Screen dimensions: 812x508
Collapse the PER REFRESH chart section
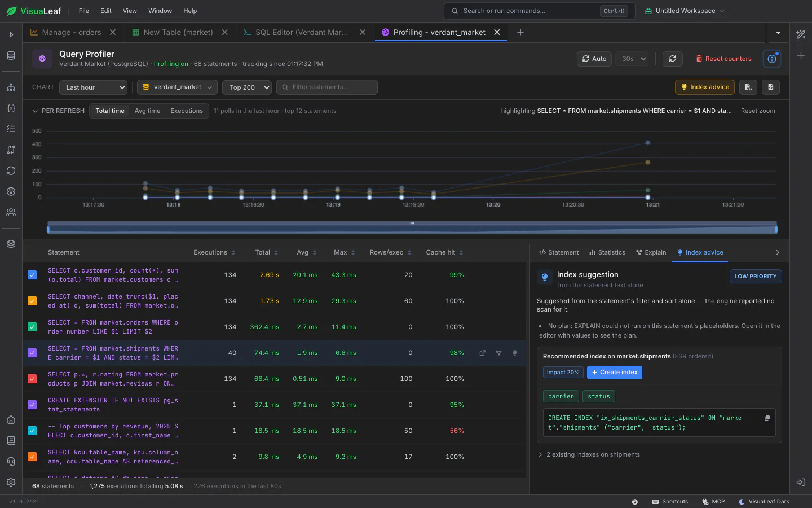[58, 111]
